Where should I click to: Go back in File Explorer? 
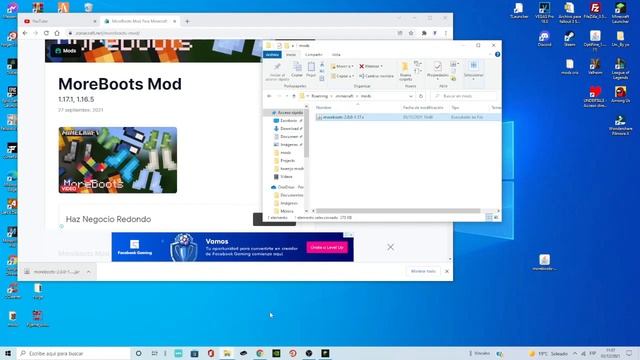point(269,96)
